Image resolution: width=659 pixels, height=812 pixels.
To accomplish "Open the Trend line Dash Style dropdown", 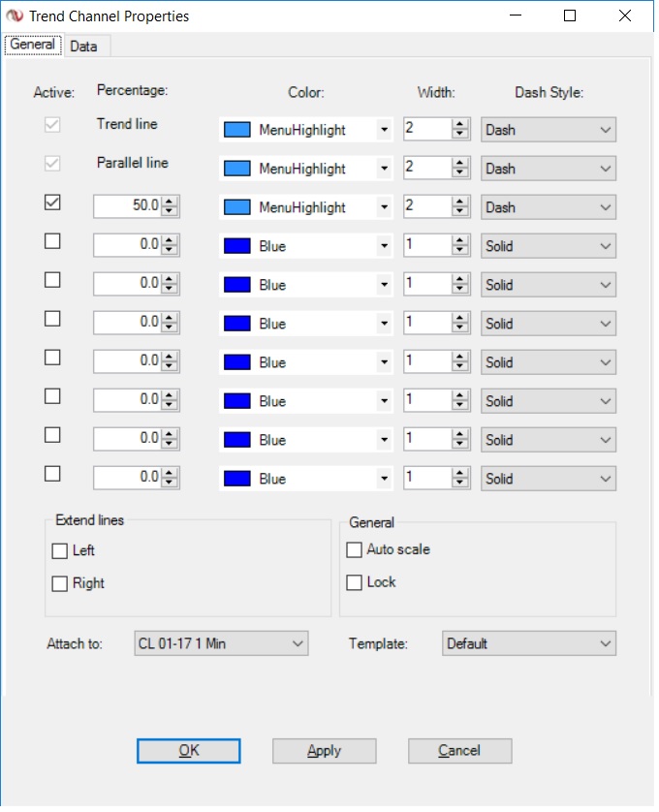I will (549, 130).
